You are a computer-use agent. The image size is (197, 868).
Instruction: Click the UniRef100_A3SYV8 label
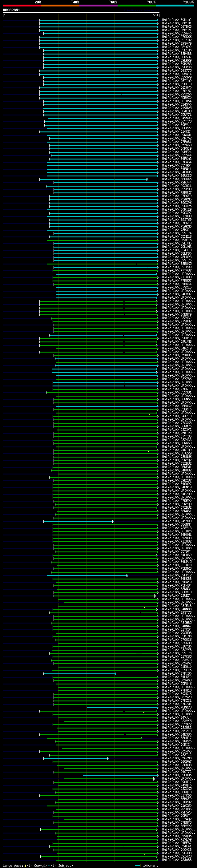[176, 650]
